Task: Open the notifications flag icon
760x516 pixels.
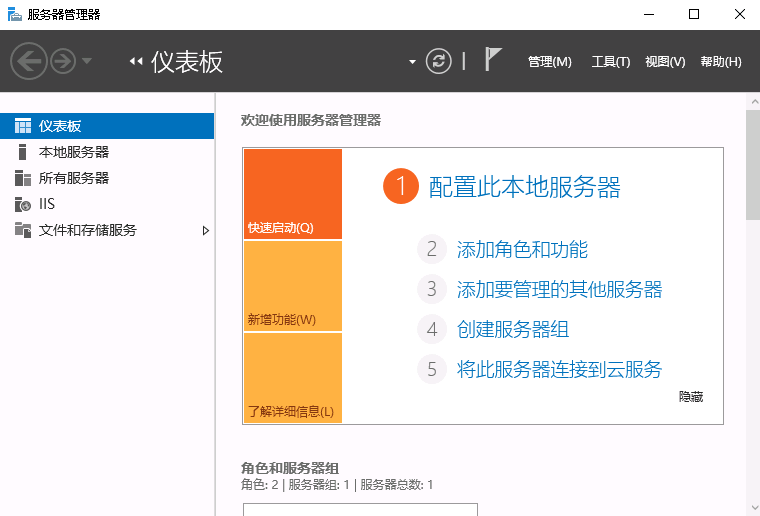Action: [x=493, y=60]
